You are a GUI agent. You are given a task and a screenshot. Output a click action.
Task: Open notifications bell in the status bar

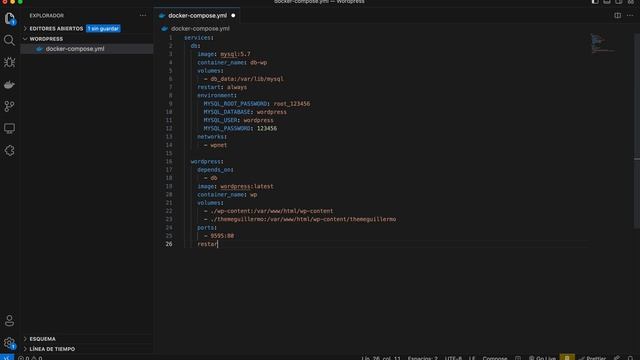click(x=631, y=358)
